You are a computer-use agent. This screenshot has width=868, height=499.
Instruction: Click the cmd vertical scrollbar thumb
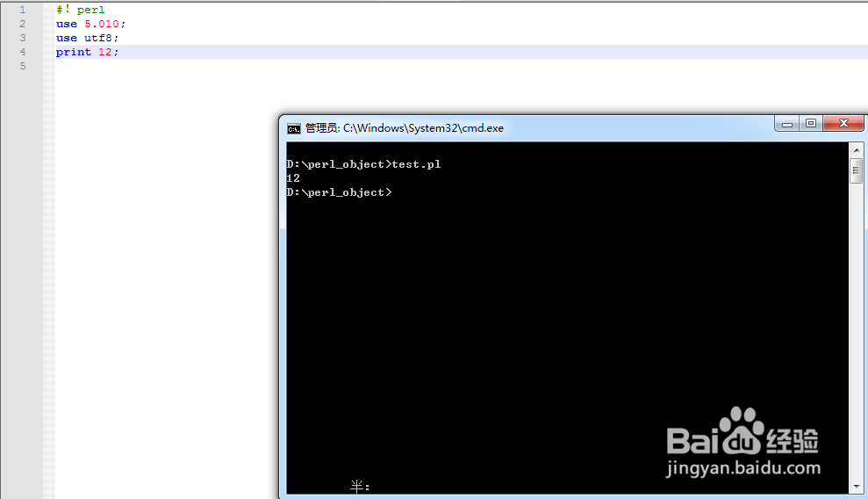tap(857, 170)
